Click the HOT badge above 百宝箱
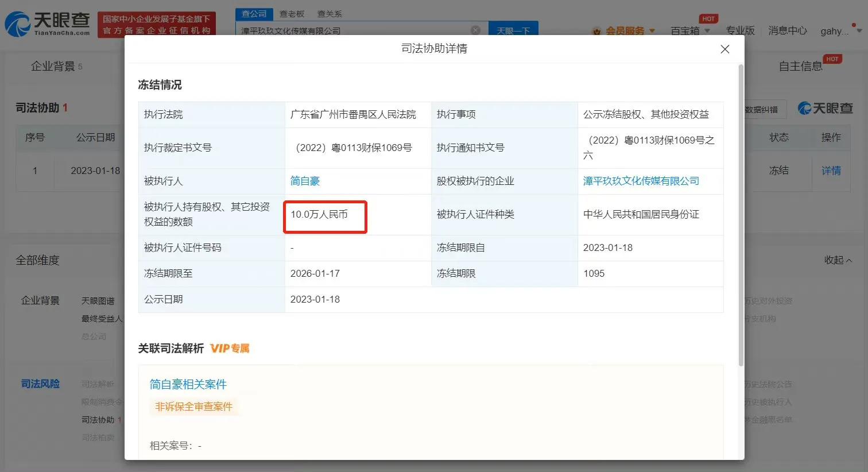 (708, 18)
